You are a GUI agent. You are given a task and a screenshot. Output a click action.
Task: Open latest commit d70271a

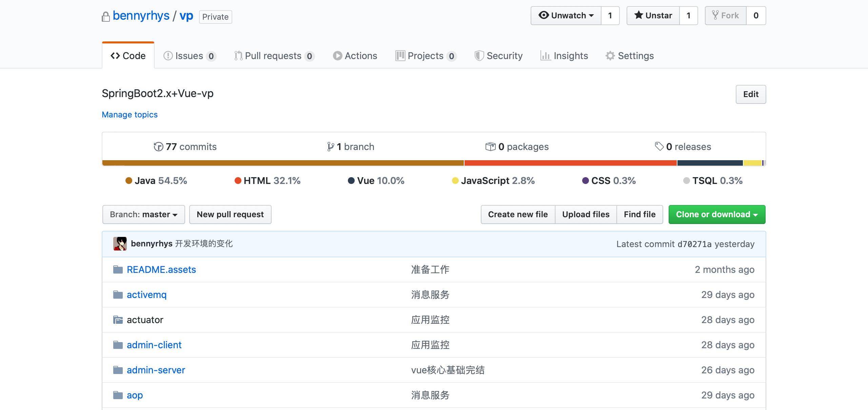click(694, 244)
